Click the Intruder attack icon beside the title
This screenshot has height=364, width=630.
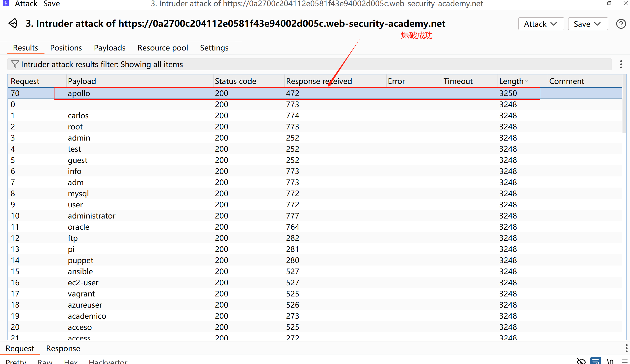point(13,24)
